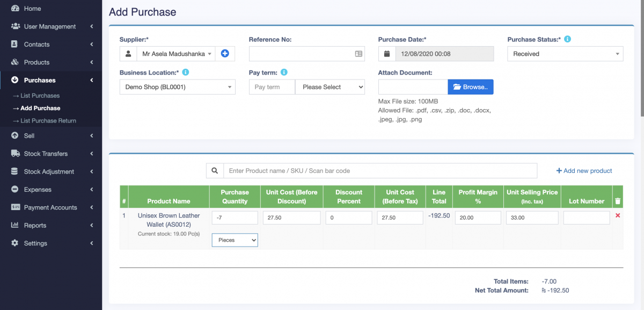Click the supplier user icon addon
This screenshot has width=644, height=310.
point(128,54)
